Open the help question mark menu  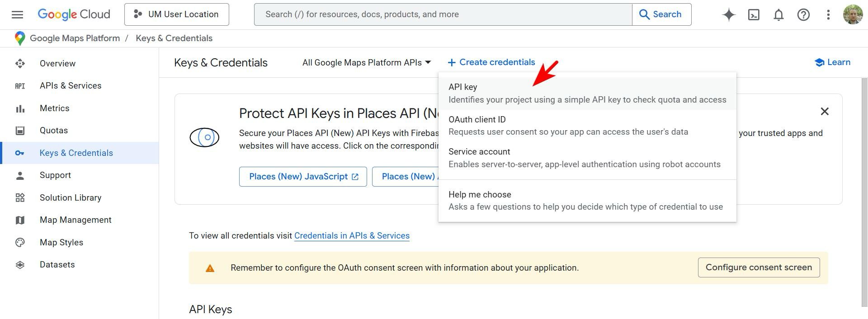[x=803, y=14]
